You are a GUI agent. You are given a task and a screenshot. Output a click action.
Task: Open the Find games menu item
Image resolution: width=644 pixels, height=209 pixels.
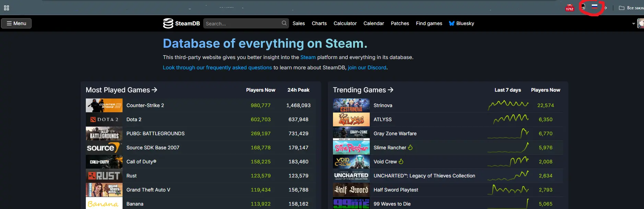[x=429, y=23]
